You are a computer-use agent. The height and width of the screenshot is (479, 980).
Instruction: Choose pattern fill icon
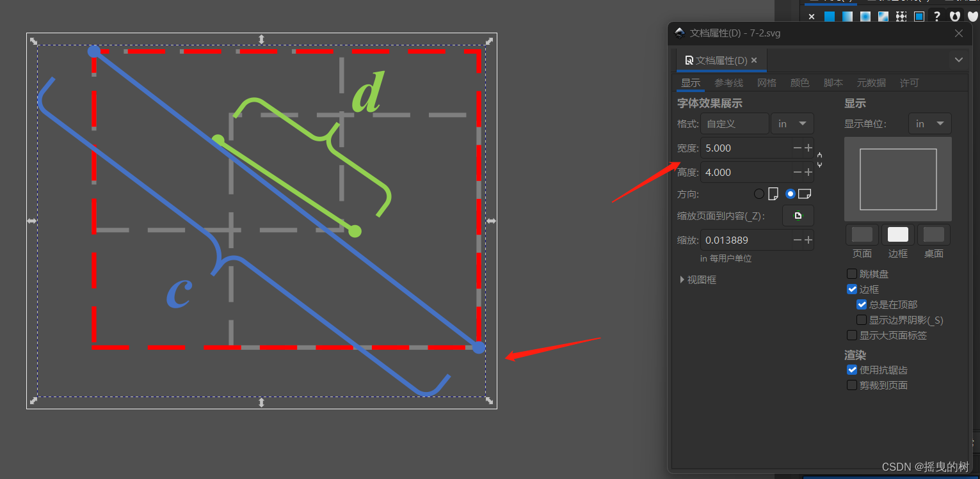901,17
